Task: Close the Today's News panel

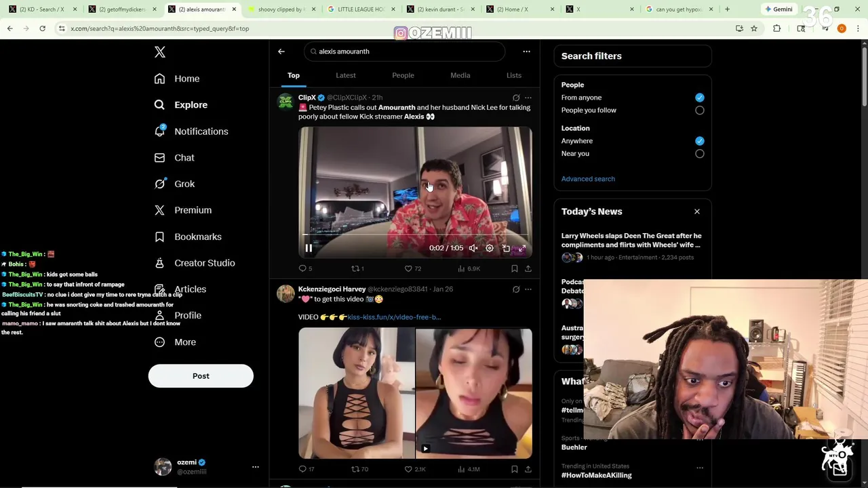Action: [x=697, y=211]
